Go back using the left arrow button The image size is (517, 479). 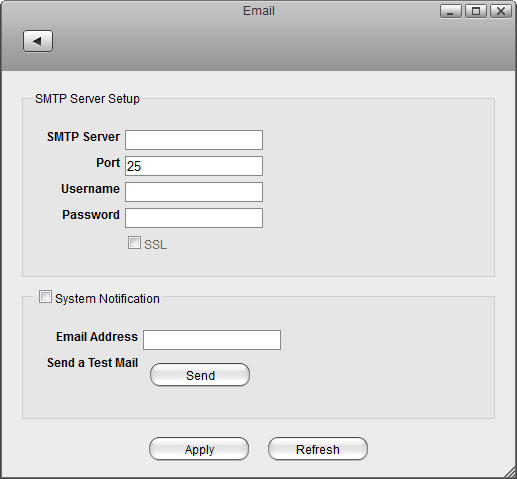click(x=38, y=41)
